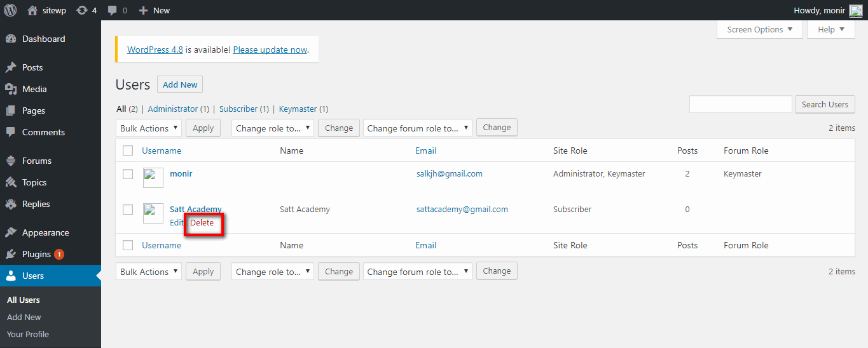This screenshot has width=868, height=348.
Task: Open the updates icon showing 4
Action: coord(82,10)
